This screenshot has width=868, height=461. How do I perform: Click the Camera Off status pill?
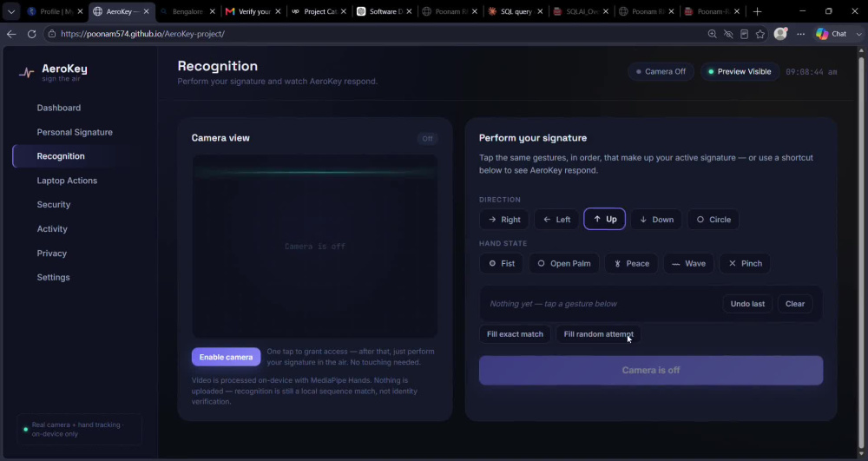(x=661, y=71)
